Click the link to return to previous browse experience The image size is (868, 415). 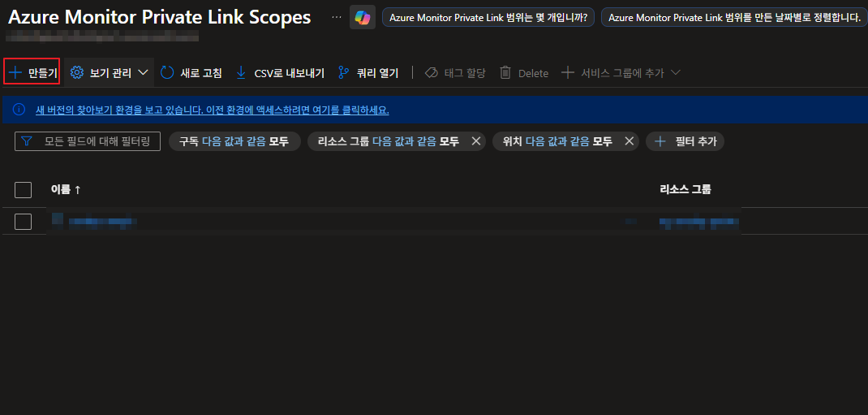[212, 110]
